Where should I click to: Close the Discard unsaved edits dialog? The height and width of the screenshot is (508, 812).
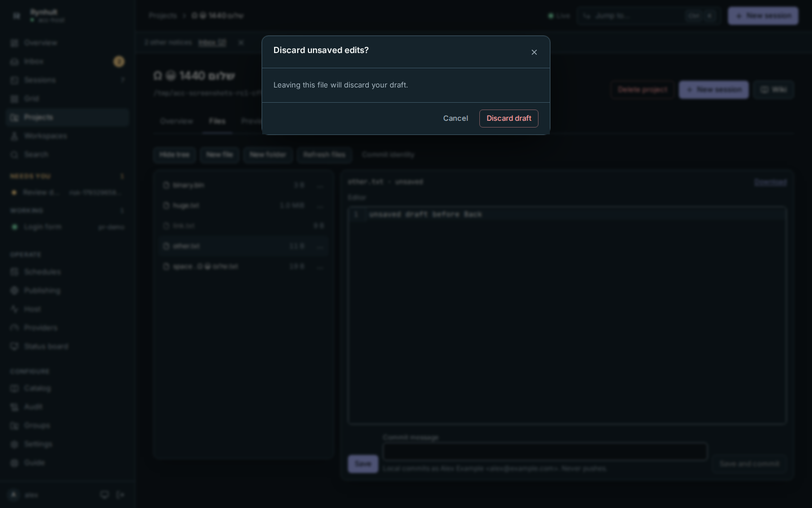point(534,52)
